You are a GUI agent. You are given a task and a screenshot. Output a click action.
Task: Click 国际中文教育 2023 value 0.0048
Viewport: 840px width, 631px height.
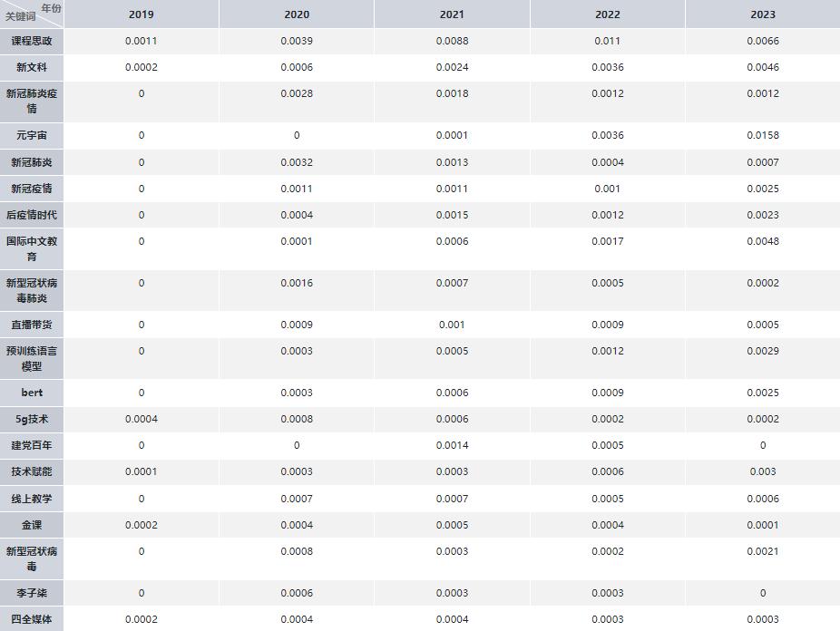pos(763,241)
